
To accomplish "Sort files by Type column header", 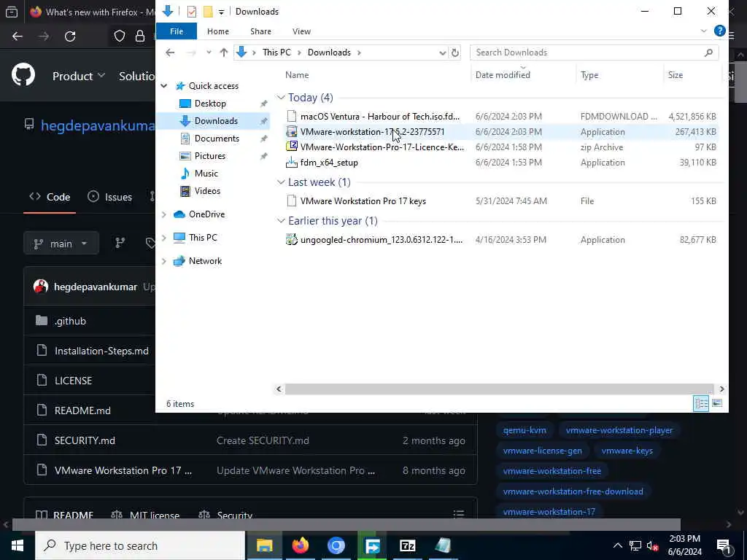I will 589,75.
